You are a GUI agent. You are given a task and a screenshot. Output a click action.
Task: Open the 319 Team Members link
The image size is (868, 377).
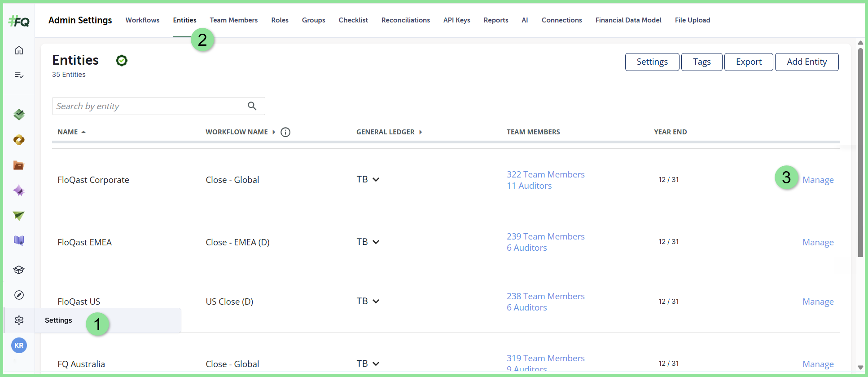coord(545,358)
